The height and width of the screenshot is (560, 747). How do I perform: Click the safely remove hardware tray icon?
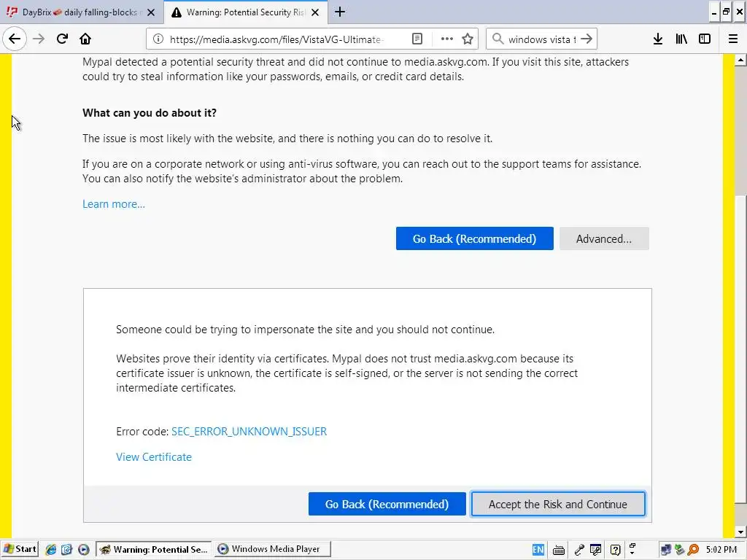[680, 550]
